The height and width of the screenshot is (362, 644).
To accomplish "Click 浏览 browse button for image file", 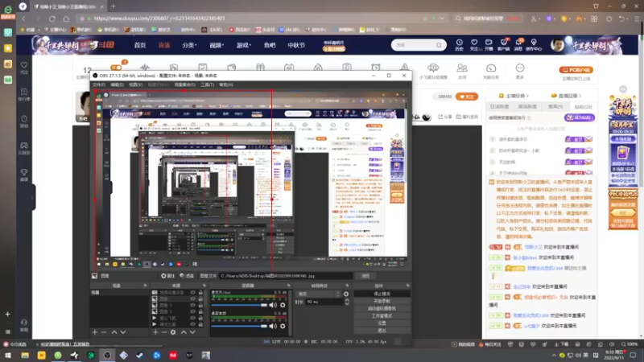I will click(x=365, y=276).
